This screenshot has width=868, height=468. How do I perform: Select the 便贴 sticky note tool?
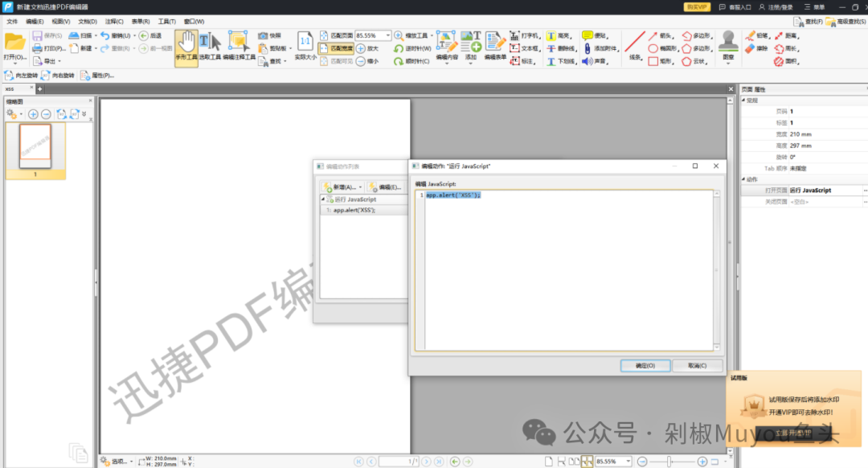point(588,35)
